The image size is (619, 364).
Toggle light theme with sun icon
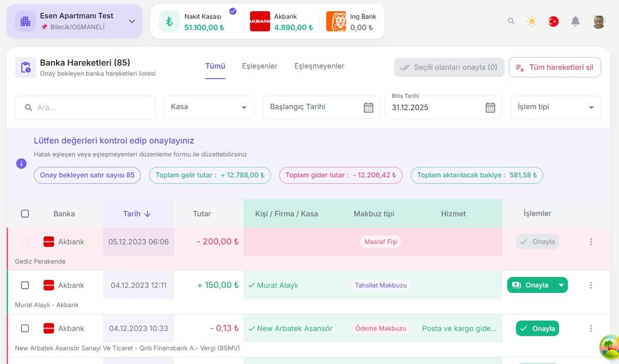(532, 21)
